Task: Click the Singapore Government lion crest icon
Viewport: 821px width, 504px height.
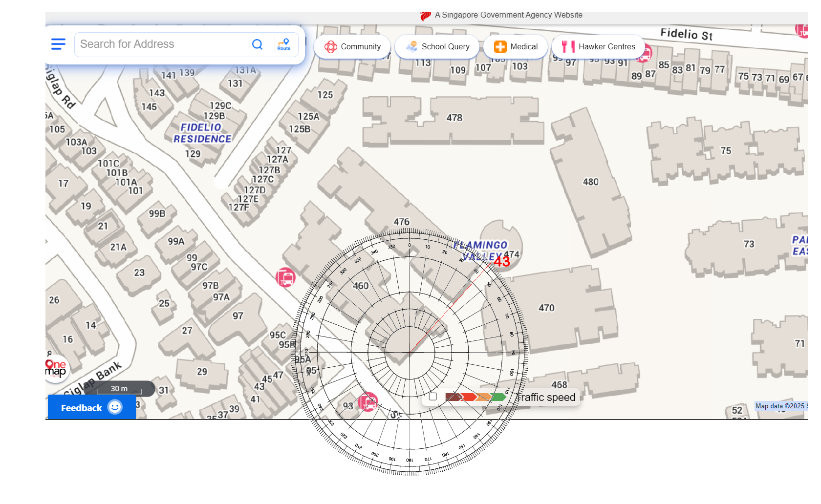Action: point(425,16)
